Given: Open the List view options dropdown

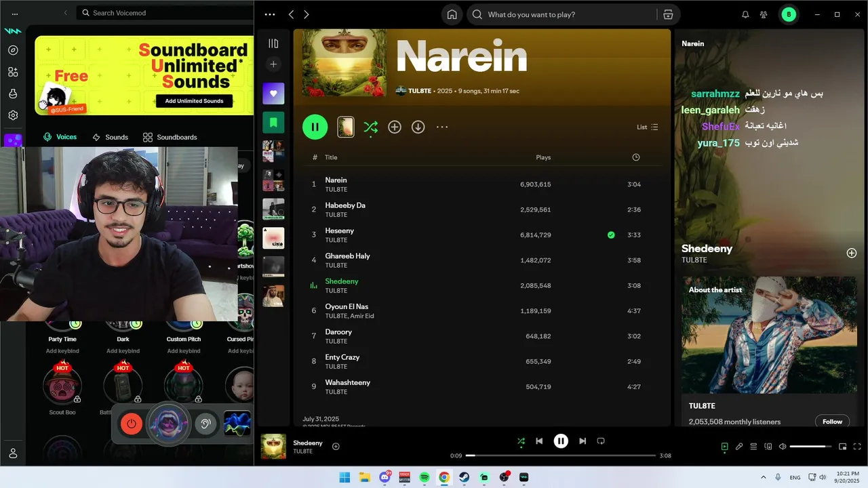Looking at the screenshot, I should click(x=648, y=127).
